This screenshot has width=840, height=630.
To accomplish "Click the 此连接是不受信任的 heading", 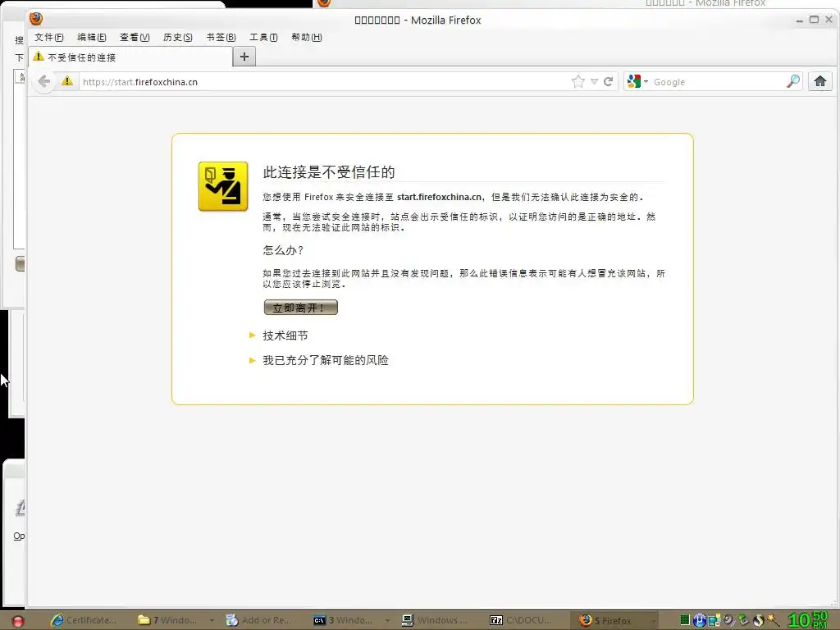I will click(329, 172).
